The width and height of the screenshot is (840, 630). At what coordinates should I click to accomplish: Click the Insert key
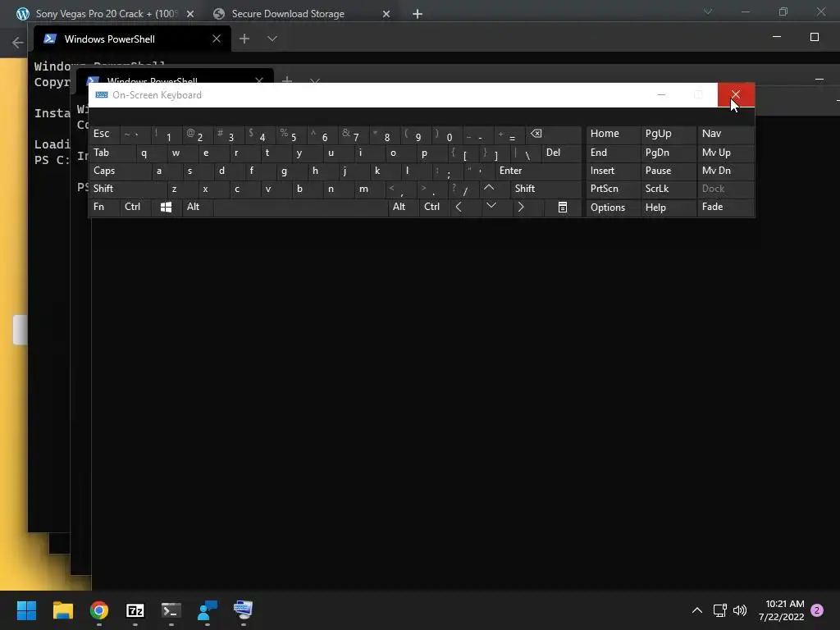[613, 171]
